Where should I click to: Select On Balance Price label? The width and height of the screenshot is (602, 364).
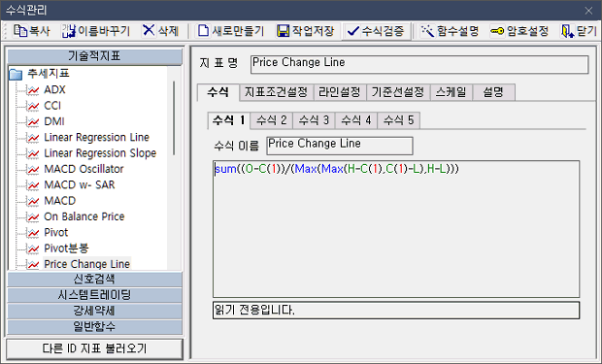click(84, 216)
